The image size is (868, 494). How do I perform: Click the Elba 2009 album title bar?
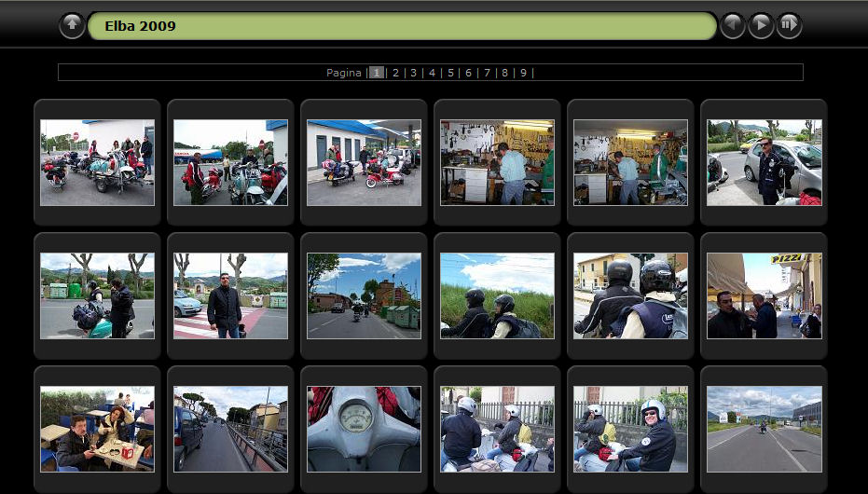coord(401,26)
